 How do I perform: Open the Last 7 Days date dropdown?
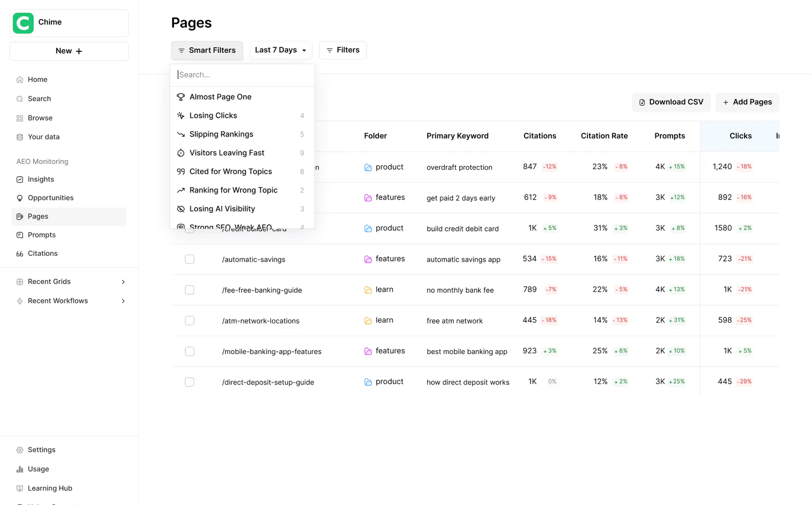(x=280, y=50)
